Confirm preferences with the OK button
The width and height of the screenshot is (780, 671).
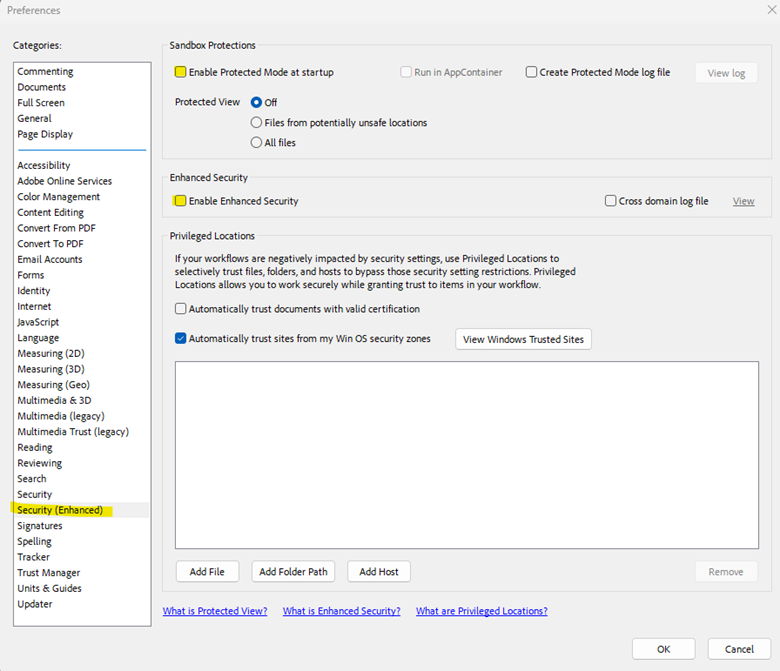pyautogui.click(x=663, y=649)
